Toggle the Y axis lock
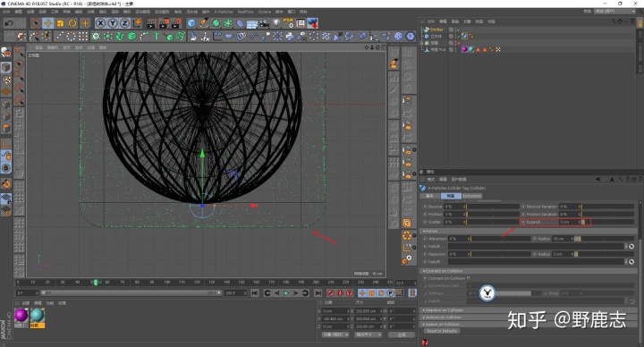Screen dimensions: 644x347 pyautogui.click(x=113, y=23)
